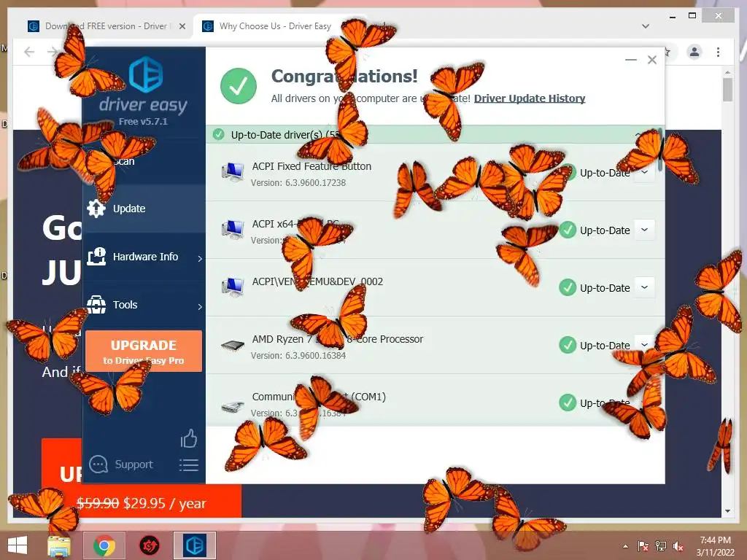This screenshot has height=560, width=747.
Task: Click the Driver Easy logo
Action: [x=145, y=75]
